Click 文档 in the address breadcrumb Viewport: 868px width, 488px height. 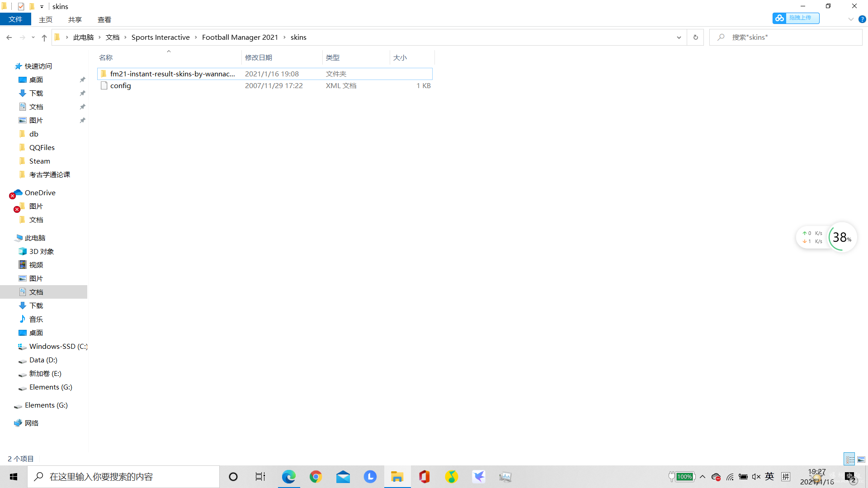click(113, 38)
